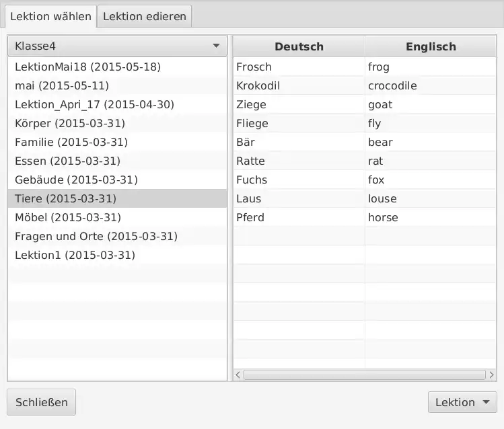Select the Fragen und Orte lesson

click(x=96, y=237)
